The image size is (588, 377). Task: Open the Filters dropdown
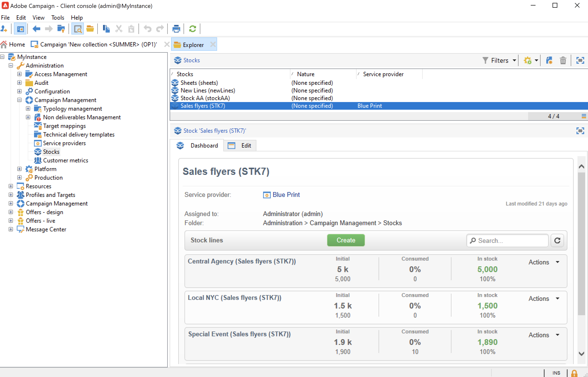(x=500, y=60)
